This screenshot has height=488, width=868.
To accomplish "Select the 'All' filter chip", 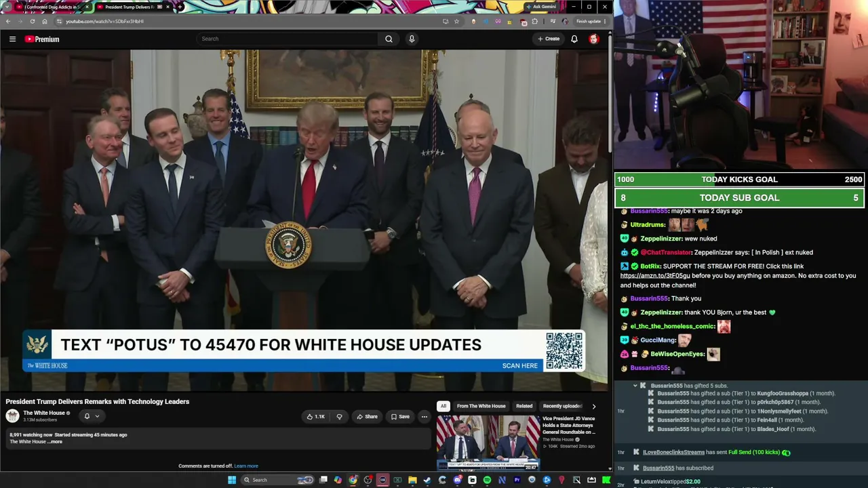I will pos(443,406).
